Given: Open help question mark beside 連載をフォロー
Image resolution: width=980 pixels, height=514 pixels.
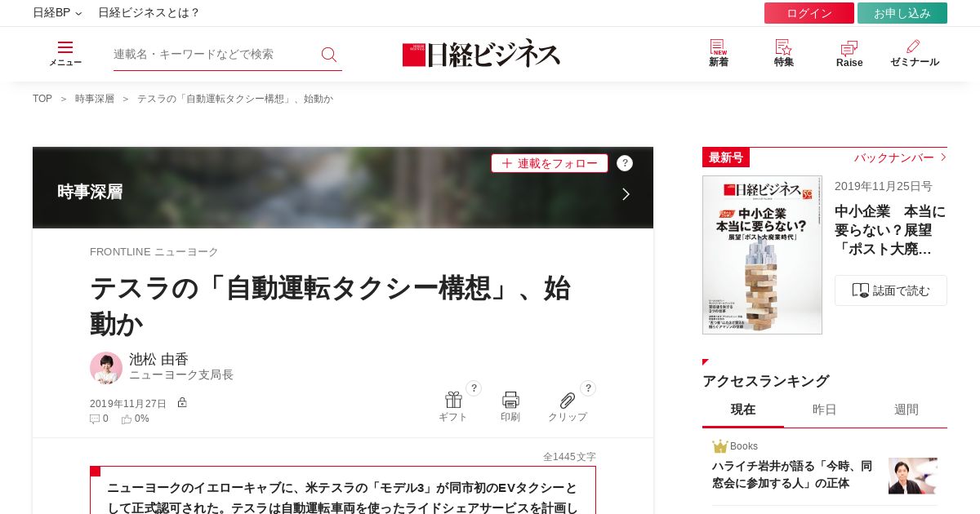Looking at the screenshot, I should (625, 163).
